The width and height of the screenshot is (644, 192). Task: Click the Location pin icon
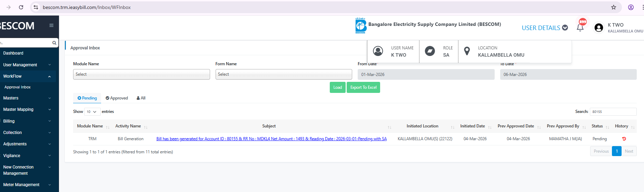pyautogui.click(x=467, y=51)
